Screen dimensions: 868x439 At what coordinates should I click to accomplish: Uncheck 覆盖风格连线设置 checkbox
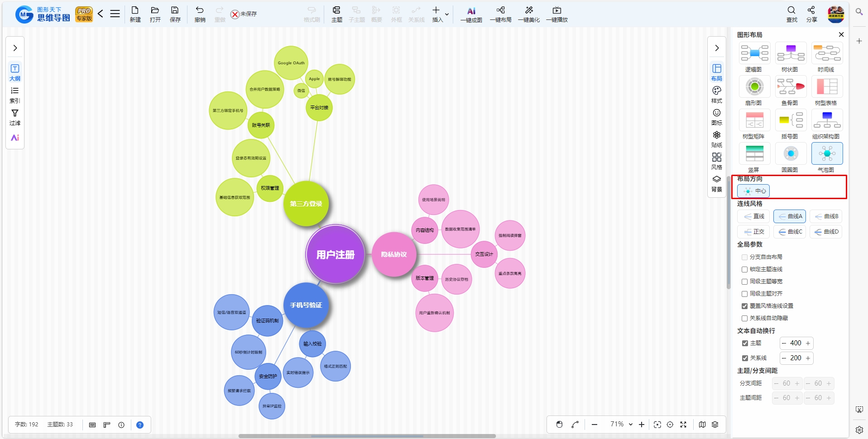(744, 306)
